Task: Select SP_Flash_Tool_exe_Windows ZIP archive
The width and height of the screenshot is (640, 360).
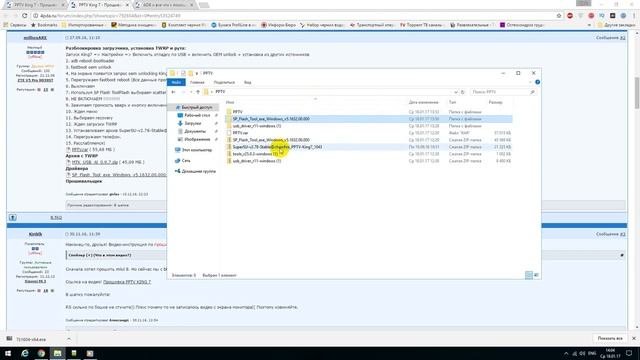Action: click(369, 140)
